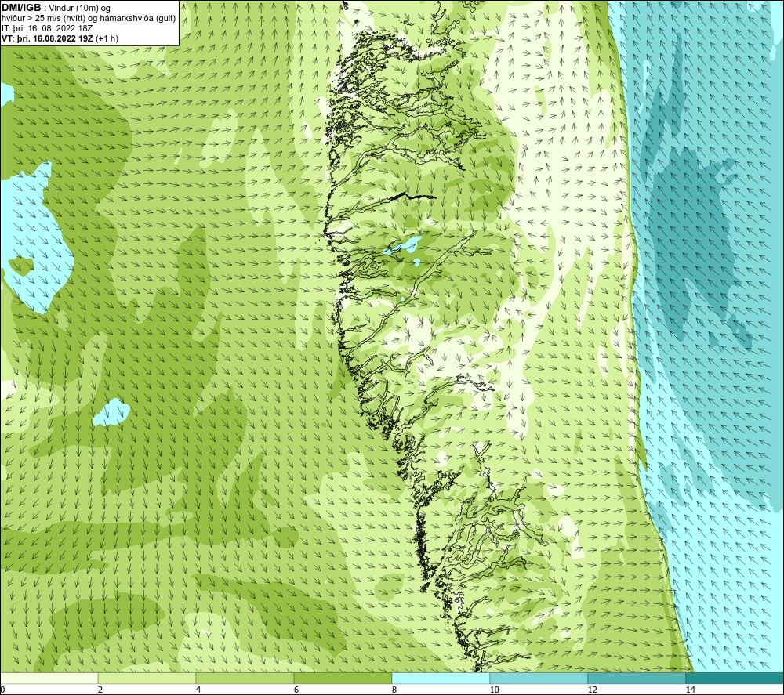
Task: Click the 0–2 m/s palest legend swatch
Action: (x=49, y=679)
